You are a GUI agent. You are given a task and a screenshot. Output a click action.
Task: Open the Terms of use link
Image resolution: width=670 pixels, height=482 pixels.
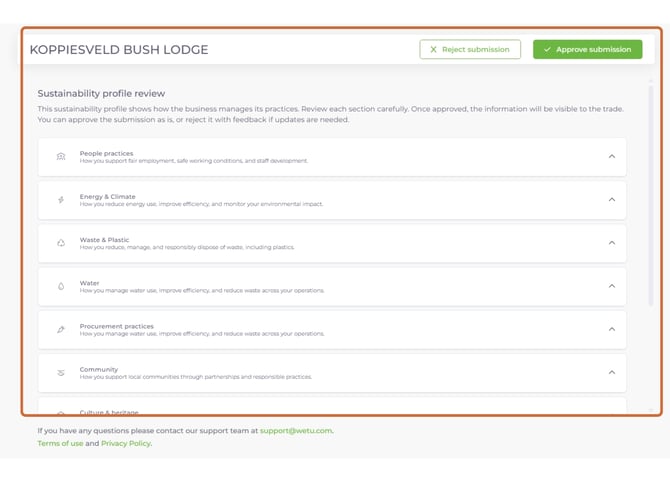[x=60, y=444]
